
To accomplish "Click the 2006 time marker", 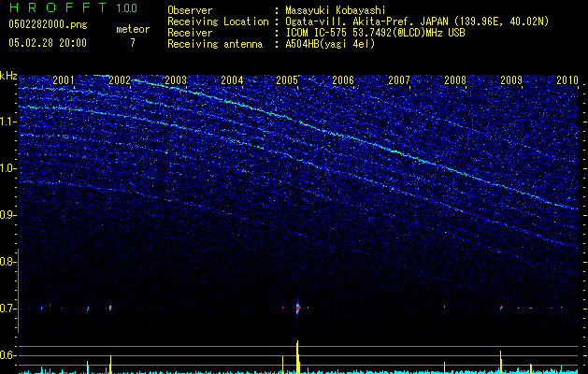I will [x=343, y=79].
